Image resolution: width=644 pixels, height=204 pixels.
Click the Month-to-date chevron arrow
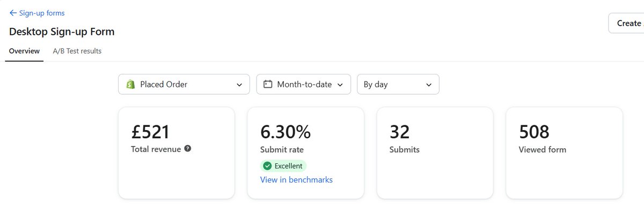pyautogui.click(x=340, y=85)
